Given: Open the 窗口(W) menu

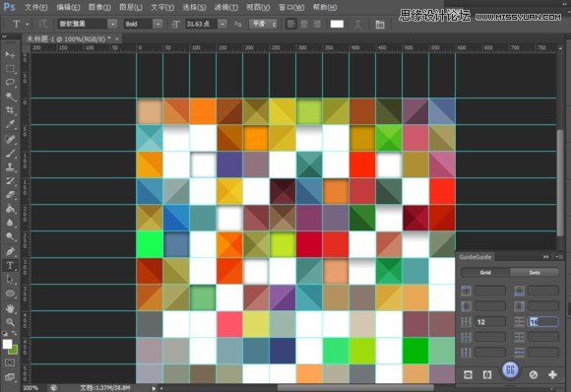Looking at the screenshot, I should 291,7.
